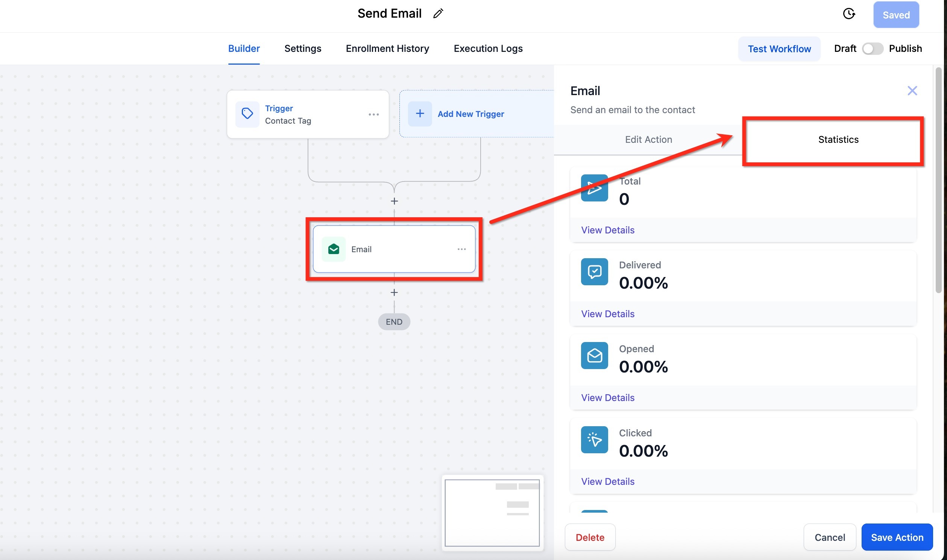Click the panel vertical scrollbar
The height and width of the screenshot is (560, 947).
(x=938, y=180)
